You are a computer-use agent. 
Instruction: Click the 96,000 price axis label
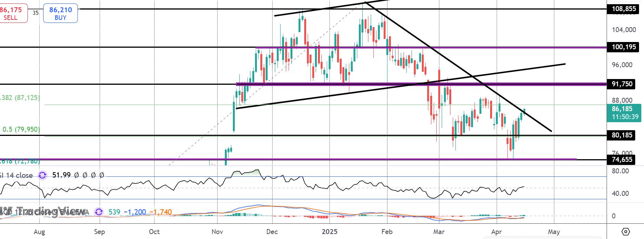622,65
